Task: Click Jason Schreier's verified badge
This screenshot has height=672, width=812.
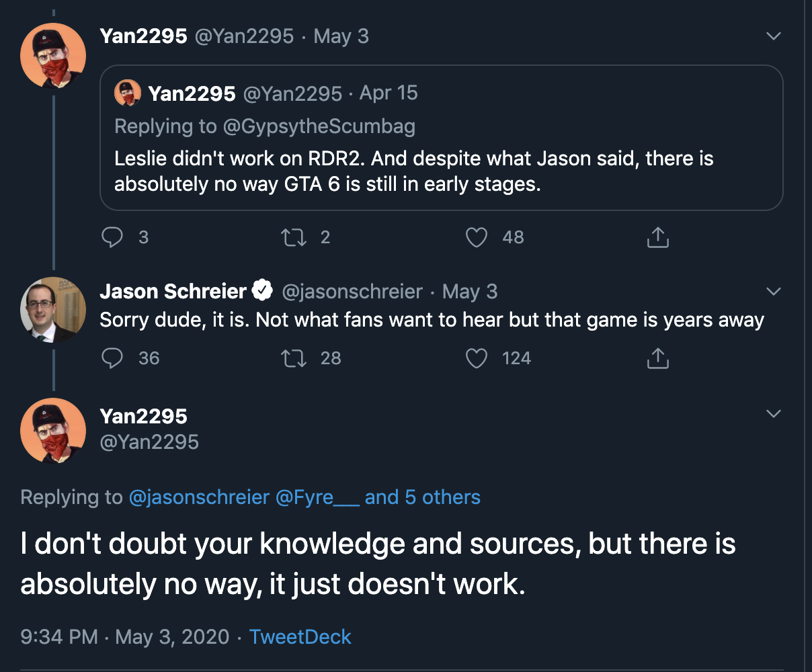Action: 262,291
